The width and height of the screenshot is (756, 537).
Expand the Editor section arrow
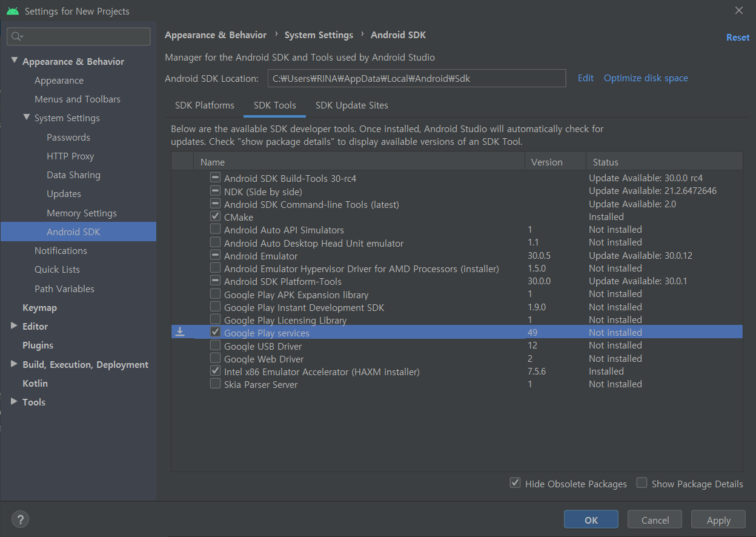15,325
